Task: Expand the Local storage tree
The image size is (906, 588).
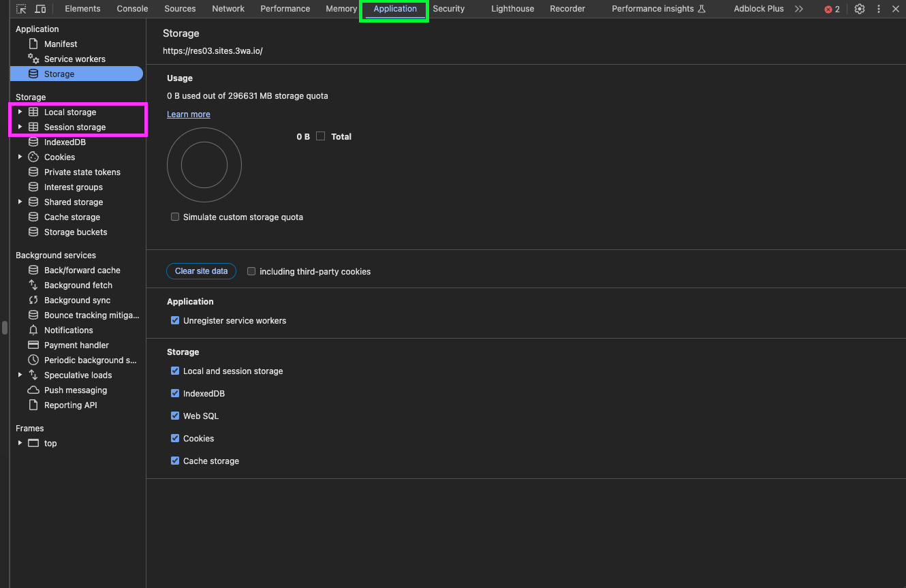Action: coord(20,112)
